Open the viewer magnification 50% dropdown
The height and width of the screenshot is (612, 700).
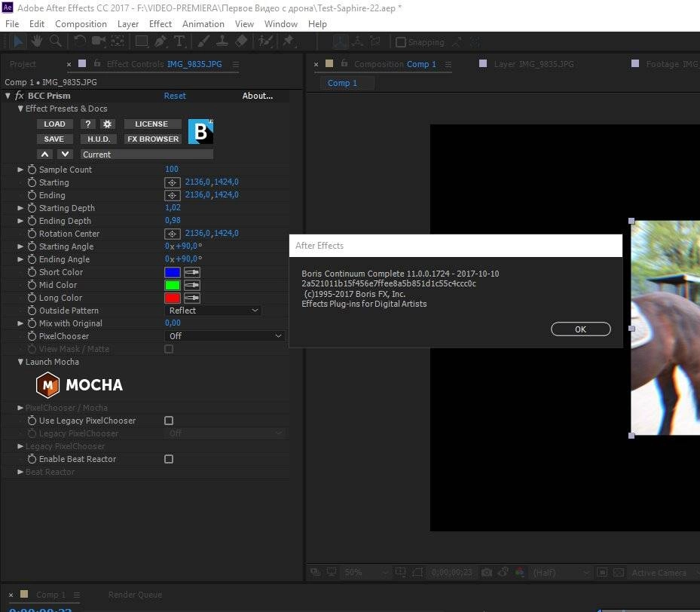[365, 572]
